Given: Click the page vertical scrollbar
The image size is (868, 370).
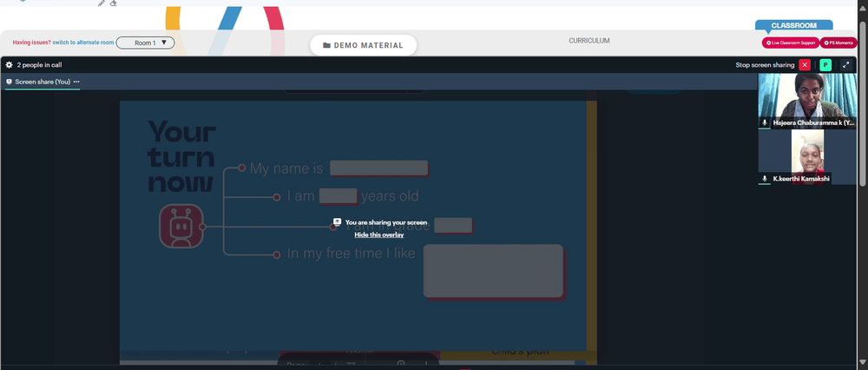Looking at the screenshot, I should tap(863, 102).
